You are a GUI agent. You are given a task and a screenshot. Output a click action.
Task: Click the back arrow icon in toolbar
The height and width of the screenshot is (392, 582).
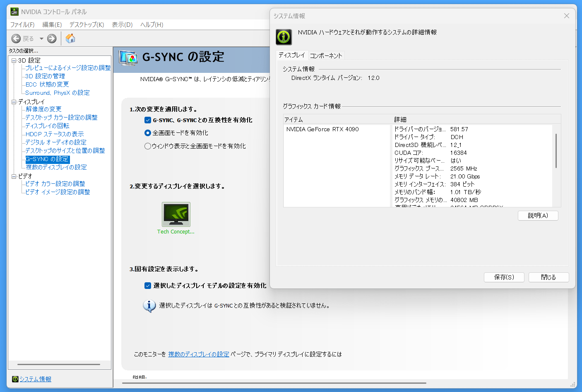16,38
